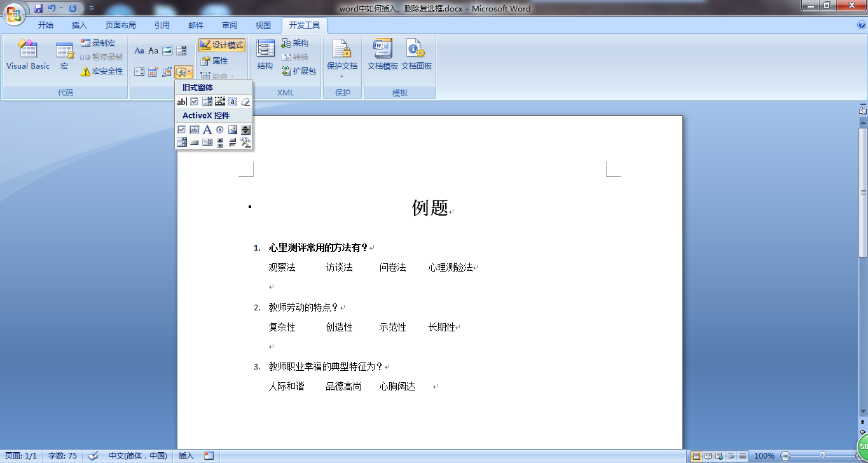Insert a picture content control
The width and height of the screenshot is (868, 463).
click(167, 50)
